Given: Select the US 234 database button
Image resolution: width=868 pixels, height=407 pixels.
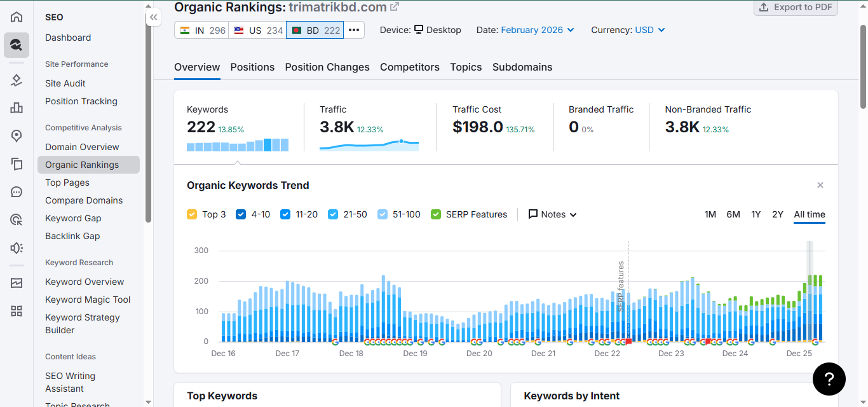Looking at the screenshot, I should click(257, 30).
